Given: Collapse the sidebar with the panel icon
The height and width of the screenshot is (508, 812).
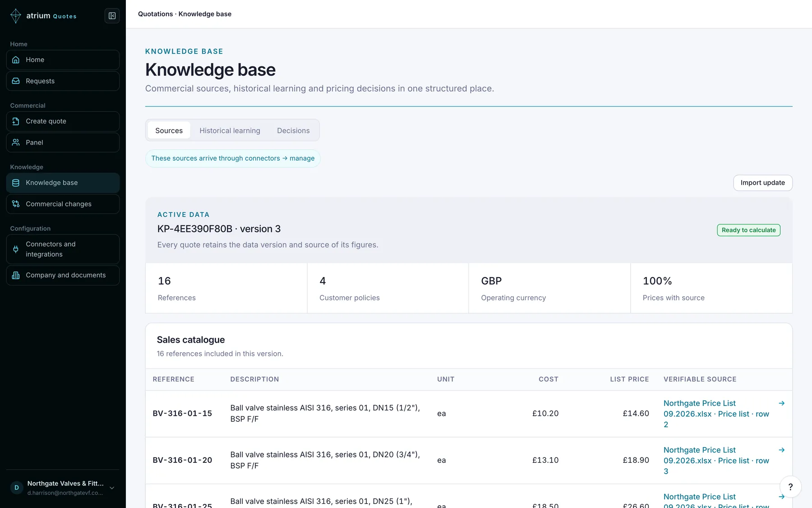Looking at the screenshot, I should (x=112, y=16).
